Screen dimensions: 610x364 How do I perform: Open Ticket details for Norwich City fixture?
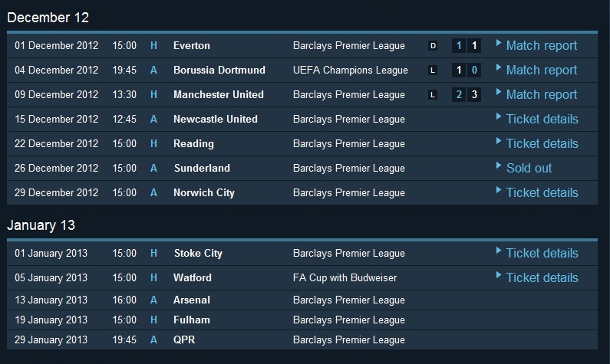(542, 192)
